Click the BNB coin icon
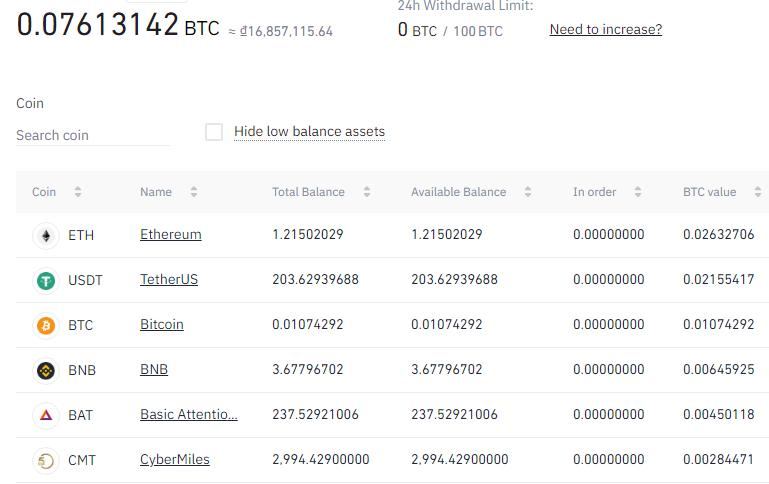The width and height of the screenshot is (769, 484). [46, 371]
